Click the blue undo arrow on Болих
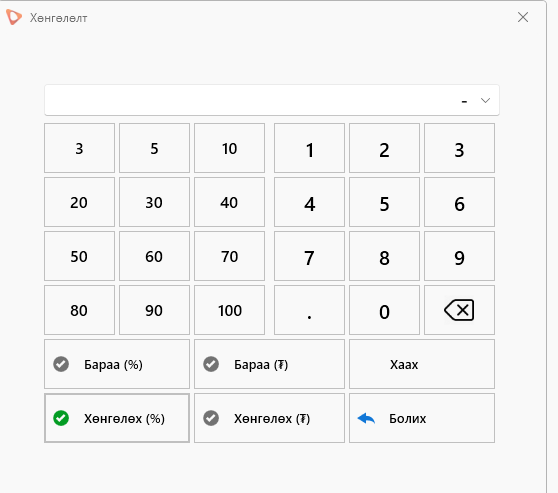Screen dimensions: 558x493 pyautogui.click(x=366, y=418)
